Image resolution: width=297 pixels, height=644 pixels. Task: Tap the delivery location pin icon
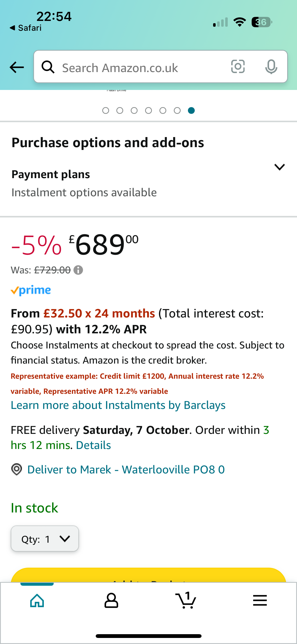[17, 469]
